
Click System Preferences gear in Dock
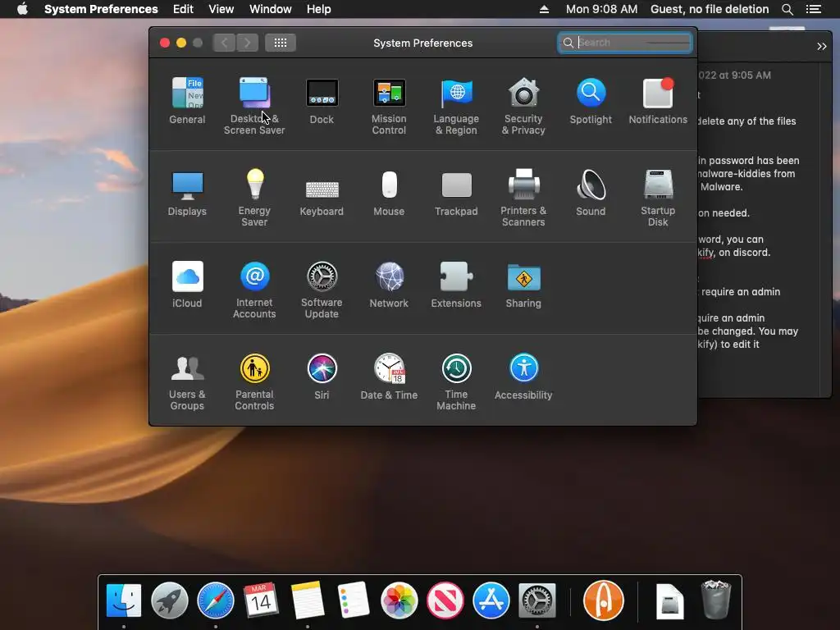pos(536,600)
